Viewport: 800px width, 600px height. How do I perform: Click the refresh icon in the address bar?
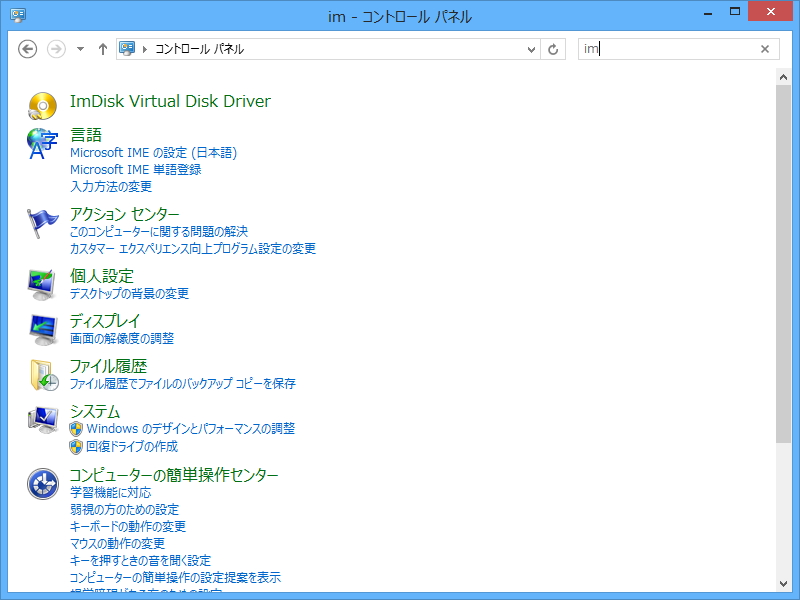[554, 48]
